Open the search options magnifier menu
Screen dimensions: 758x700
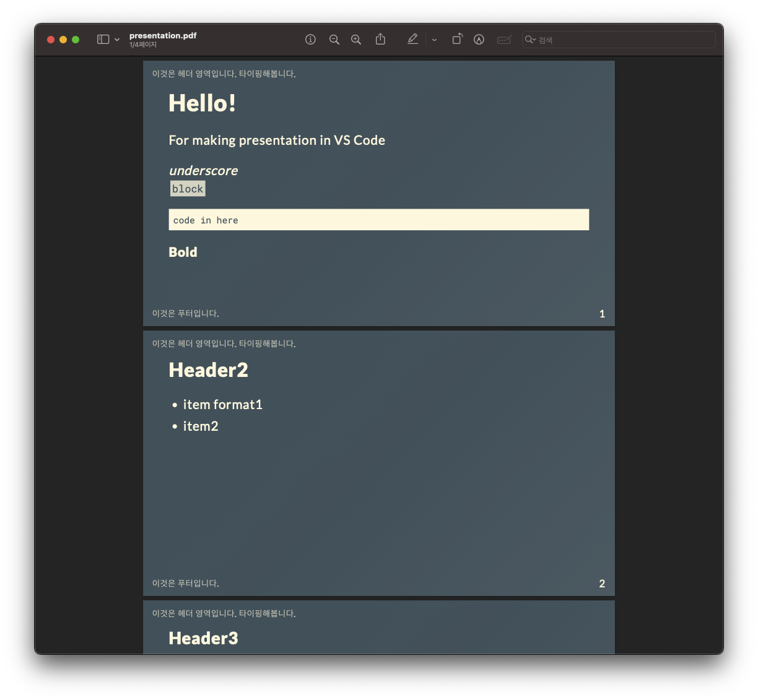(x=530, y=40)
